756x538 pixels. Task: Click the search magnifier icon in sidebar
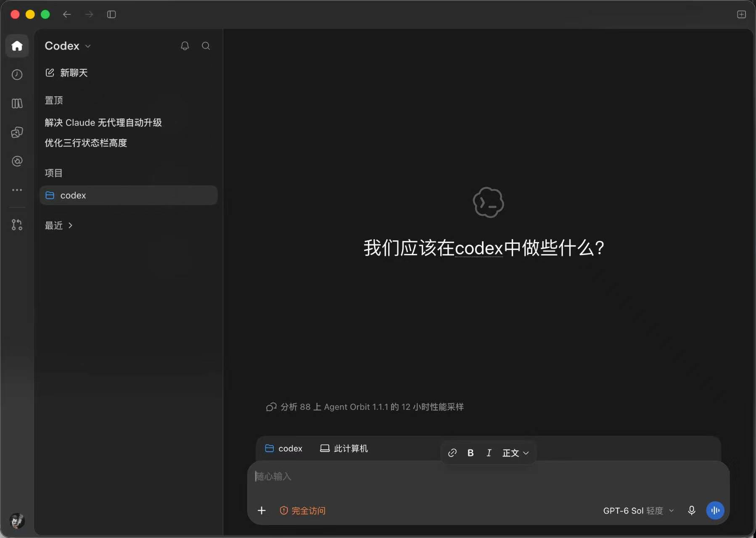[206, 46]
